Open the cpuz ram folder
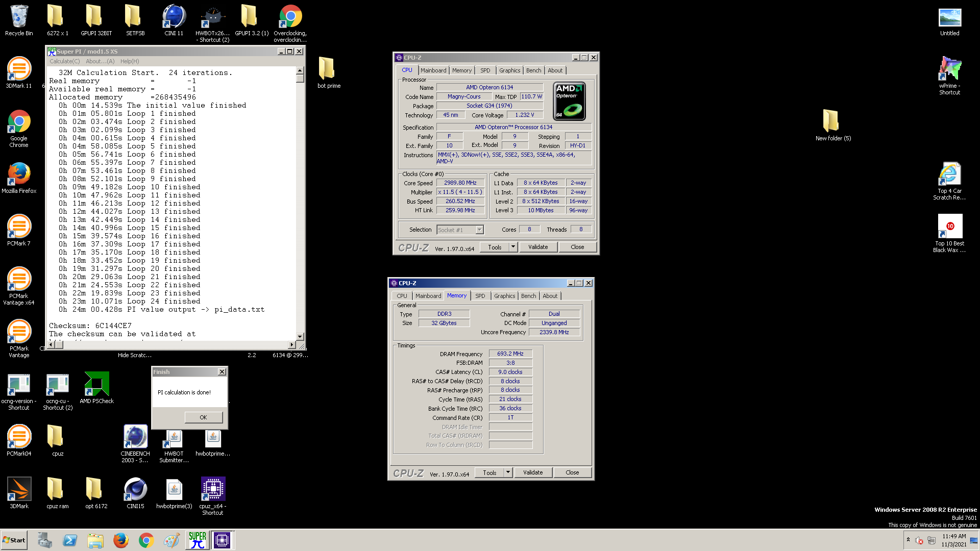Image resolution: width=980 pixels, height=551 pixels. (x=58, y=493)
